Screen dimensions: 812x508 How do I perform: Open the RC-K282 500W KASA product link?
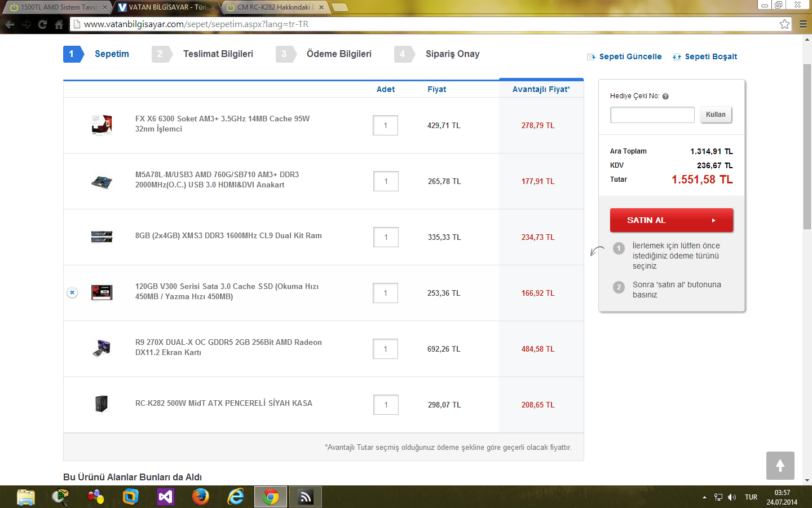pos(224,403)
